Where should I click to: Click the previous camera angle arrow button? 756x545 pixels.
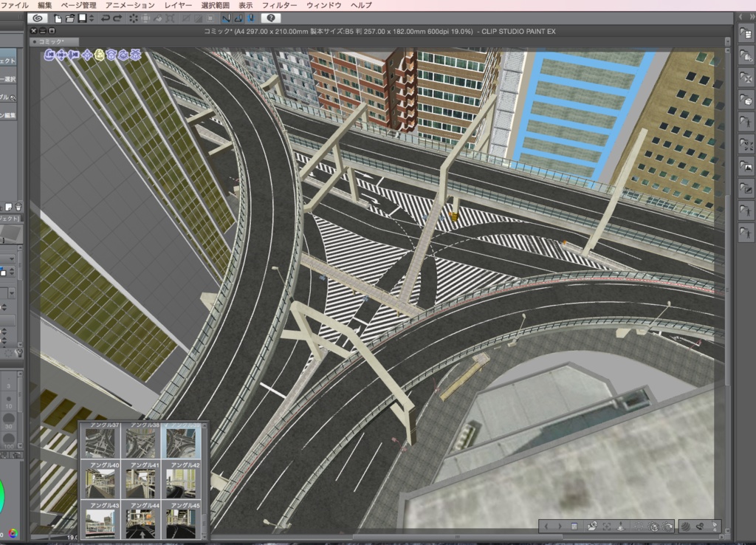pyautogui.click(x=547, y=527)
